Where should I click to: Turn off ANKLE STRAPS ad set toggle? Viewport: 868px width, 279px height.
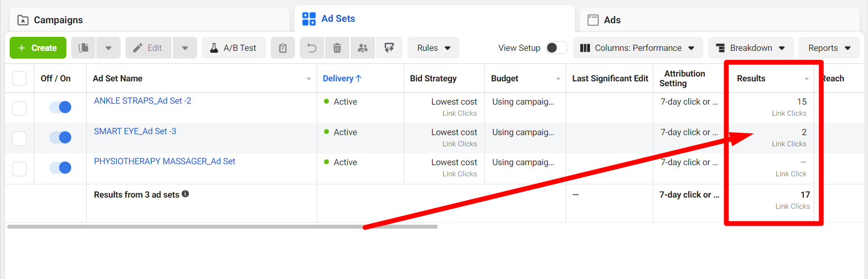(x=61, y=107)
